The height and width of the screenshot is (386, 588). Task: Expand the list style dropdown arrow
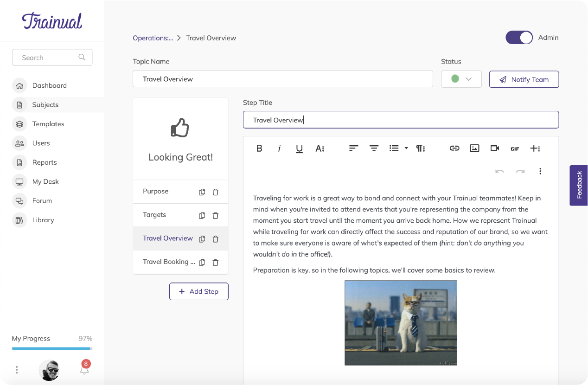click(406, 148)
